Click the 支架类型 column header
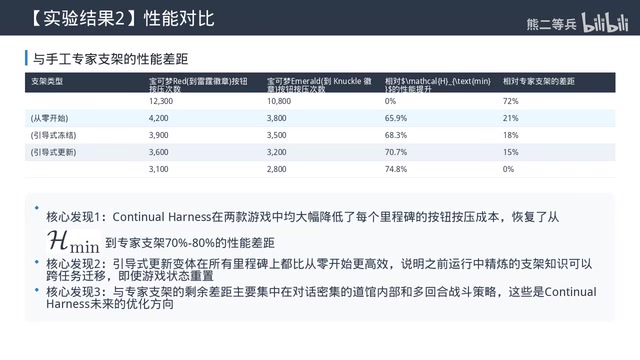This screenshot has height=360, width=640. [x=47, y=81]
